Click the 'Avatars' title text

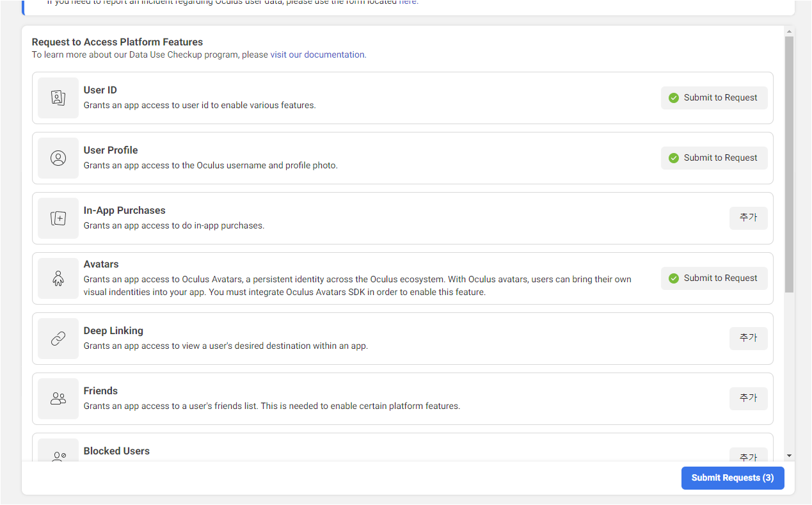click(x=101, y=264)
